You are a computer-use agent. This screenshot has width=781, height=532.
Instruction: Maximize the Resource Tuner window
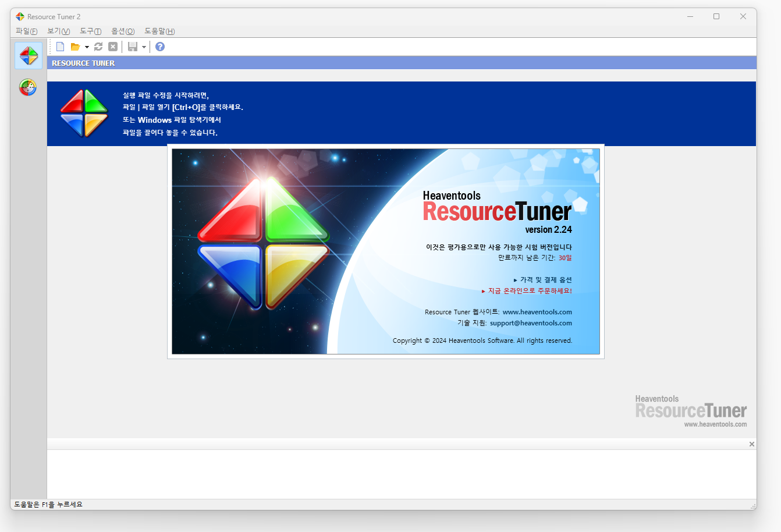tap(716, 16)
